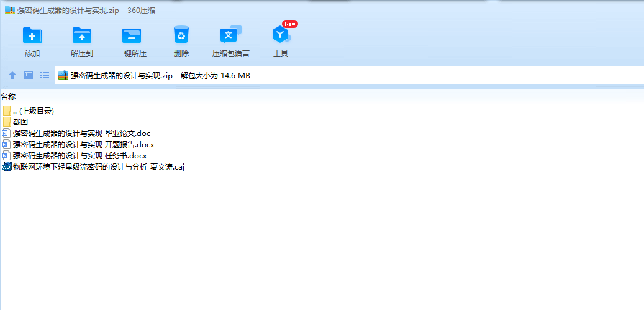
Task: Click the 360压缩 title bar app icon
Action: [10, 11]
